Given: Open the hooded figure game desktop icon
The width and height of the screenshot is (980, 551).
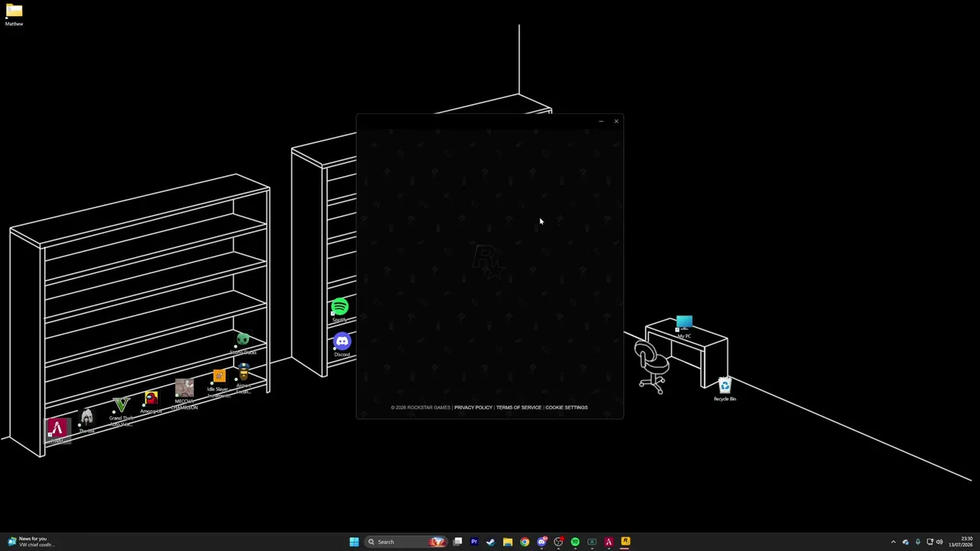Looking at the screenshot, I should [x=87, y=419].
